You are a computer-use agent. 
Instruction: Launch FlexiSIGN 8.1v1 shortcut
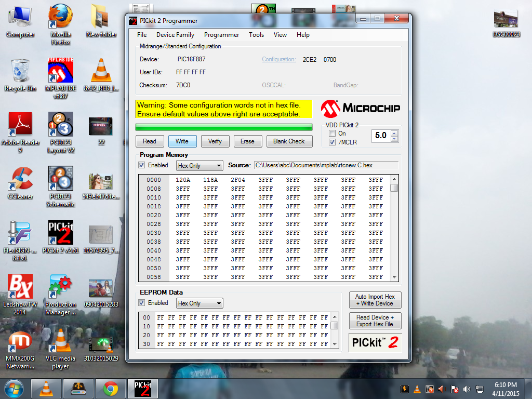point(20,241)
